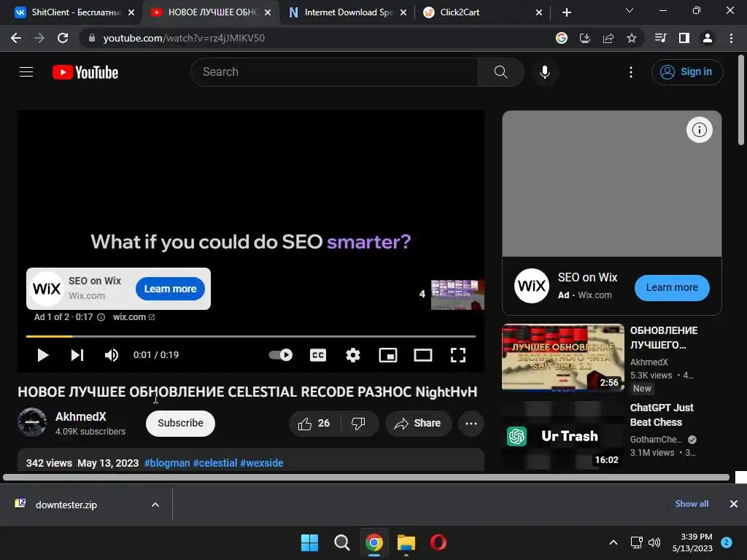Click the Sign in button
Screen dimensions: 747x560
pyautogui.click(x=687, y=72)
